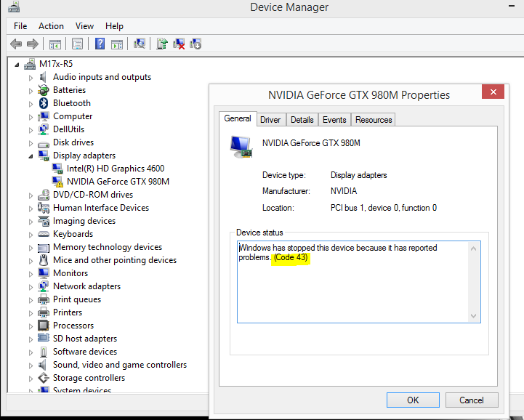The height and width of the screenshot is (420, 524).
Task: Close the GTX 980M Properties dialog
Action: [x=493, y=92]
